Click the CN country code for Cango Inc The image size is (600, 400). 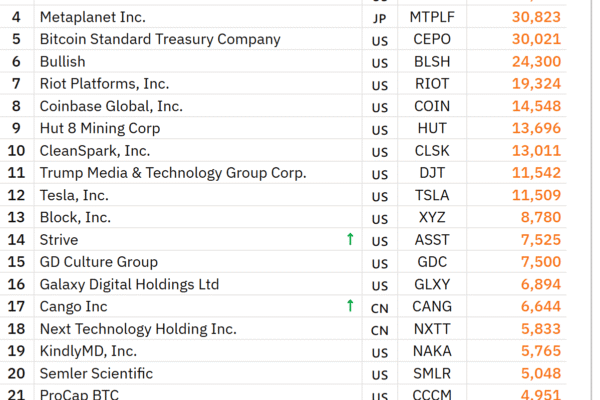point(380,307)
